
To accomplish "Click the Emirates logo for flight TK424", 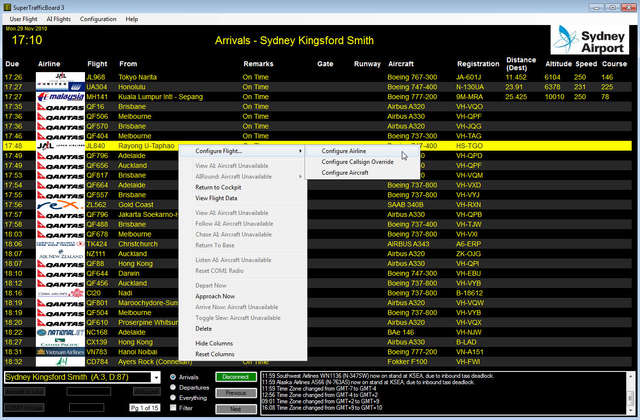I will tap(60, 244).
